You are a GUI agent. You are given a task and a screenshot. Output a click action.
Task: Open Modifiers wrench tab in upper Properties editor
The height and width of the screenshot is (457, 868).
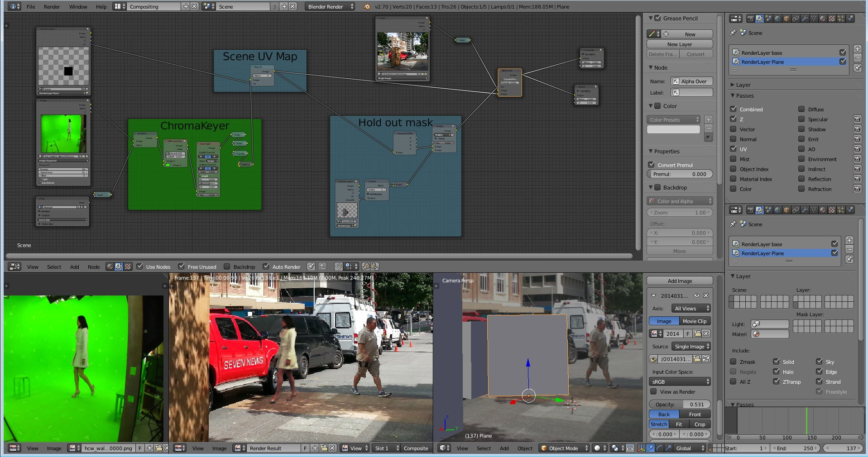(805, 19)
